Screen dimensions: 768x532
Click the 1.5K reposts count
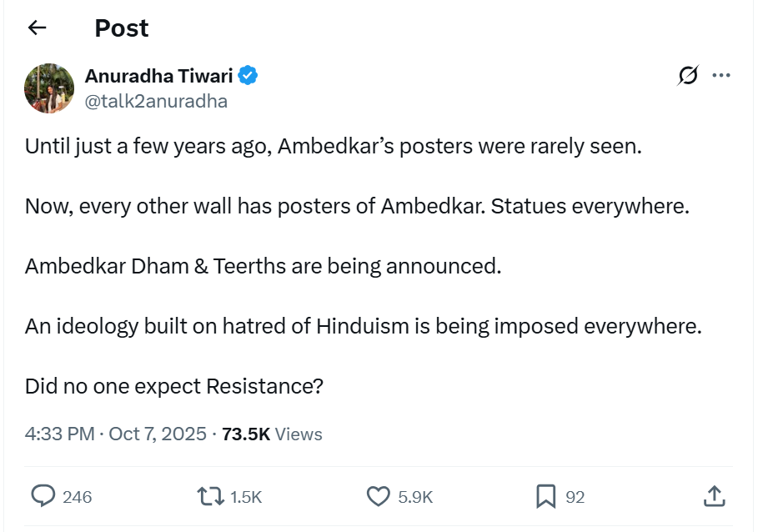pyautogui.click(x=246, y=497)
